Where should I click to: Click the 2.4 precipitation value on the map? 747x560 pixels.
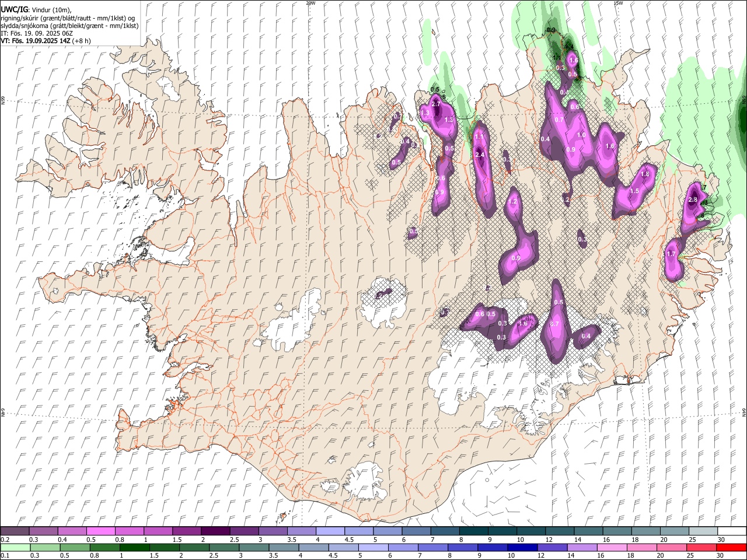click(480, 155)
